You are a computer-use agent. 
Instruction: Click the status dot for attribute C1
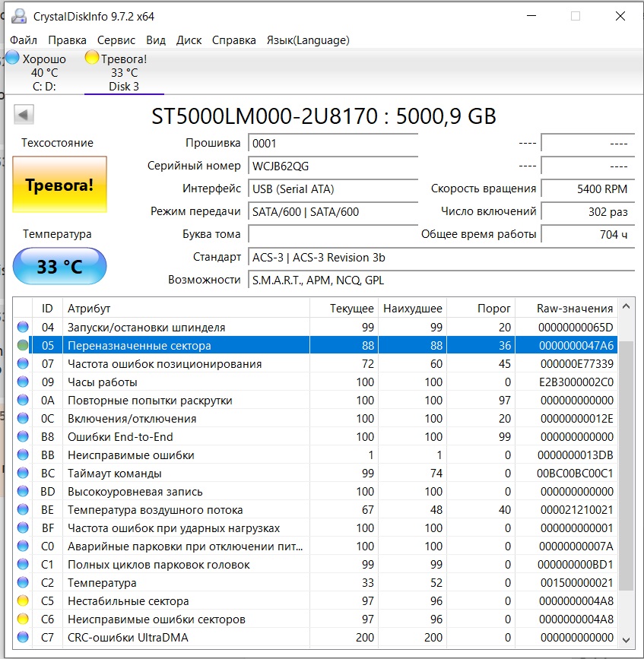pos(23,565)
